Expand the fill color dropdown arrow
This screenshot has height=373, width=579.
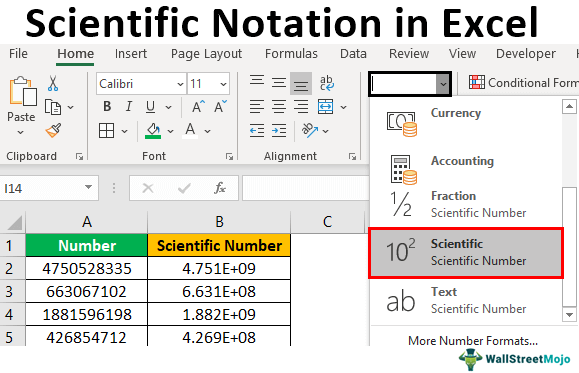click(170, 131)
